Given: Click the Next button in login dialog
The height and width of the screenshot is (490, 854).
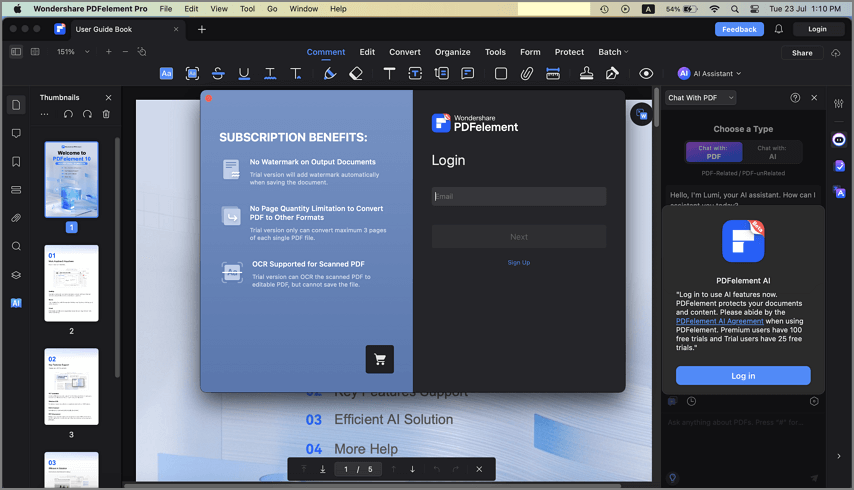Looking at the screenshot, I should (x=518, y=237).
